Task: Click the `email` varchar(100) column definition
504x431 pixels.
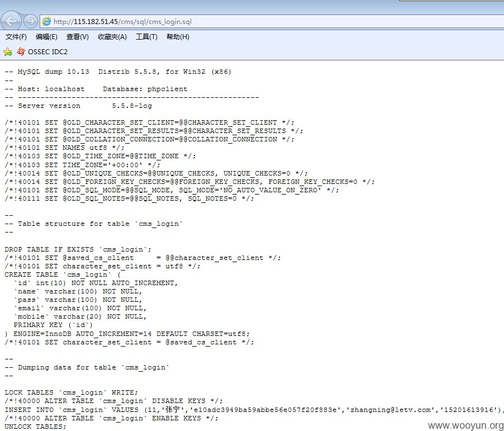Action: pyautogui.click(x=80, y=308)
